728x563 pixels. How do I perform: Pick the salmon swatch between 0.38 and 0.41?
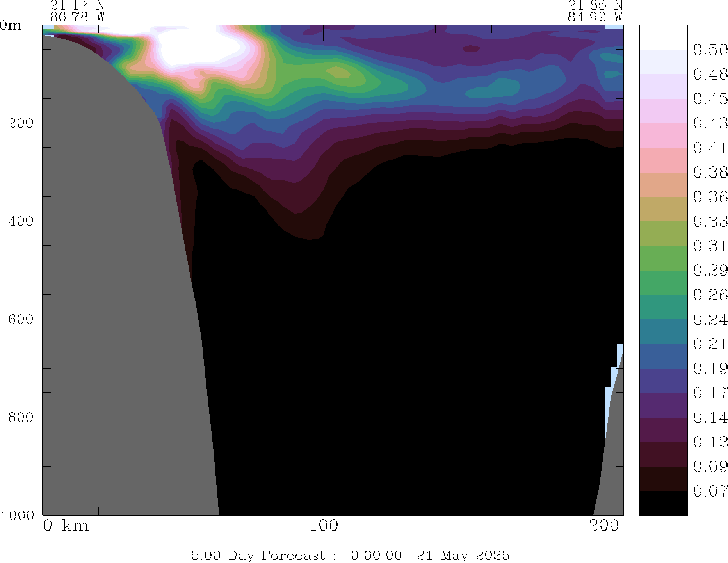pyautogui.click(x=663, y=160)
